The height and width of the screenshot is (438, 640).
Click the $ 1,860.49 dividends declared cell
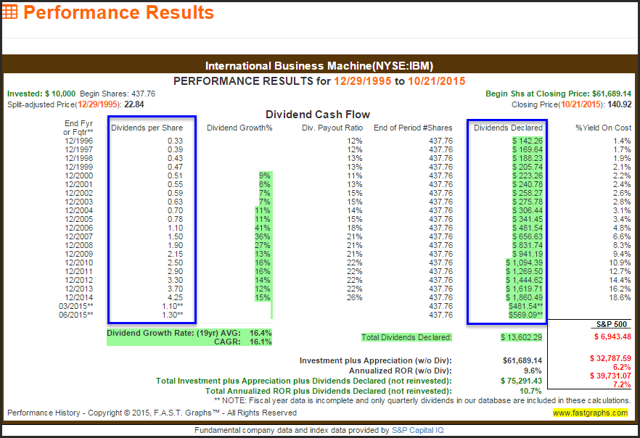coord(524,297)
